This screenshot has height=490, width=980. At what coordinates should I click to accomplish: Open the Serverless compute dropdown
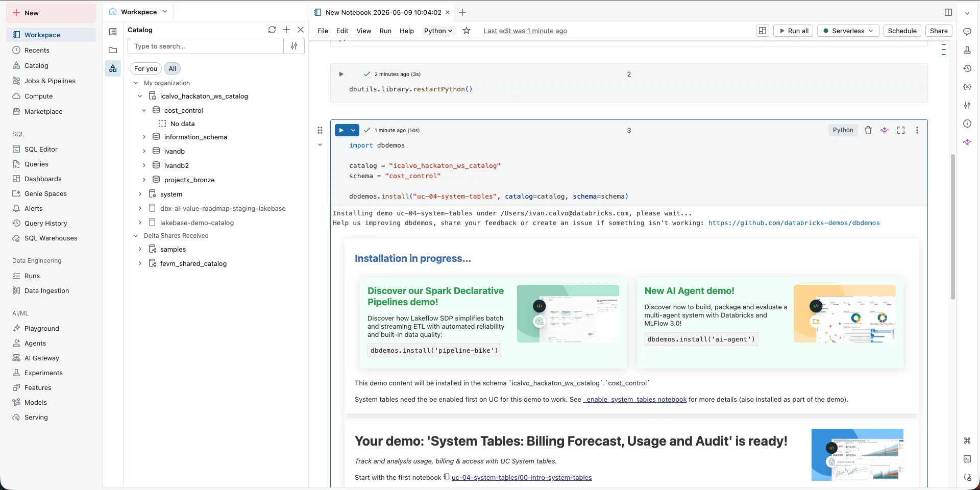848,31
